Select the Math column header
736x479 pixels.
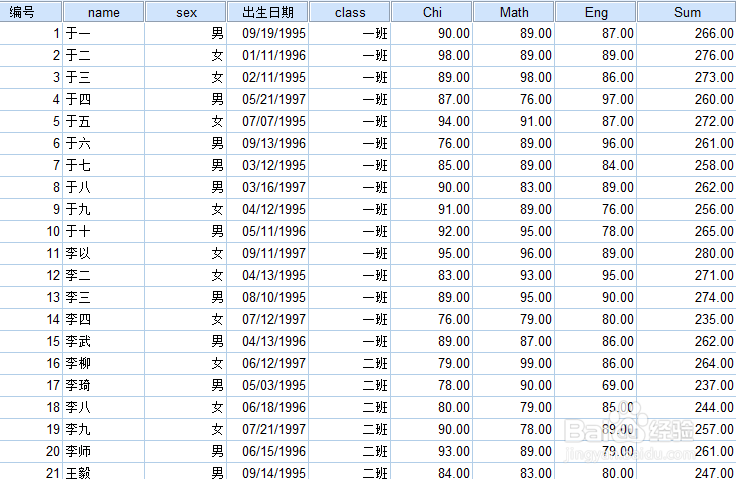point(514,12)
